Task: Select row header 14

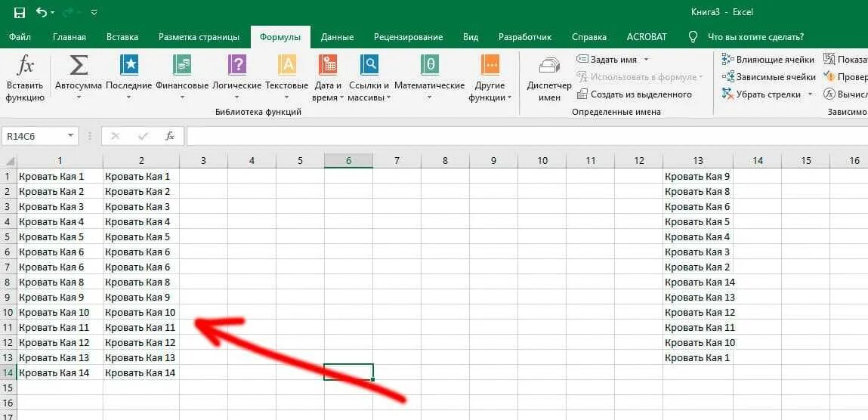Action: point(8,372)
